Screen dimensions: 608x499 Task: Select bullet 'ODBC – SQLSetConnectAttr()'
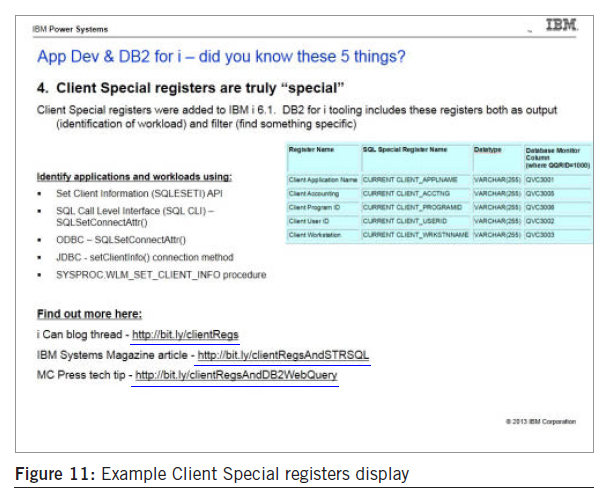(x=121, y=240)
